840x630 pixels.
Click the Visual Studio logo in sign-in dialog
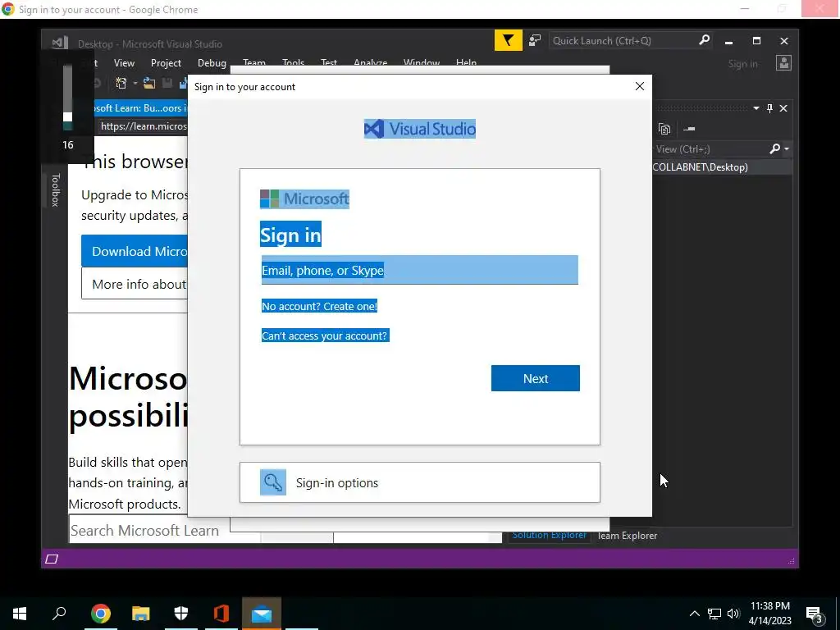pos(420,129)
